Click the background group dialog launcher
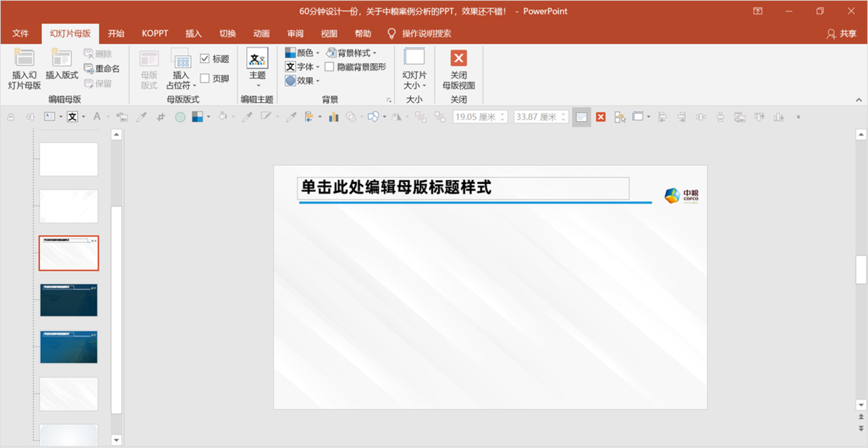Viewport: 868px width, 448px height. click(388, 100)
